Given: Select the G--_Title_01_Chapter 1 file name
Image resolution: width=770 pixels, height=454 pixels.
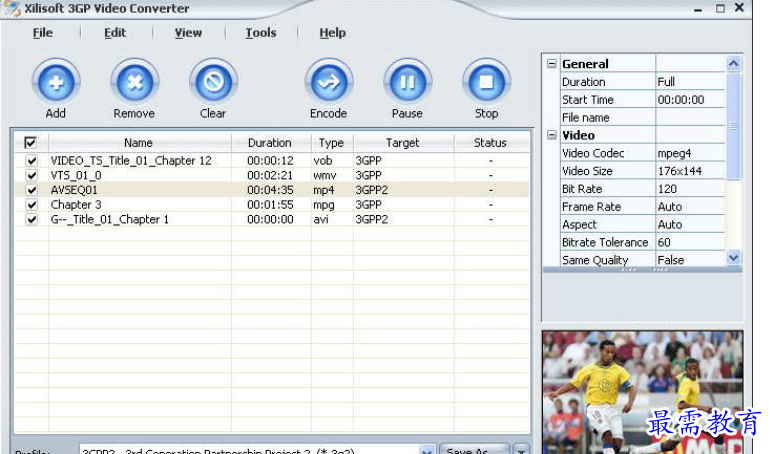Looking at the screenshot, I should 110,219.
